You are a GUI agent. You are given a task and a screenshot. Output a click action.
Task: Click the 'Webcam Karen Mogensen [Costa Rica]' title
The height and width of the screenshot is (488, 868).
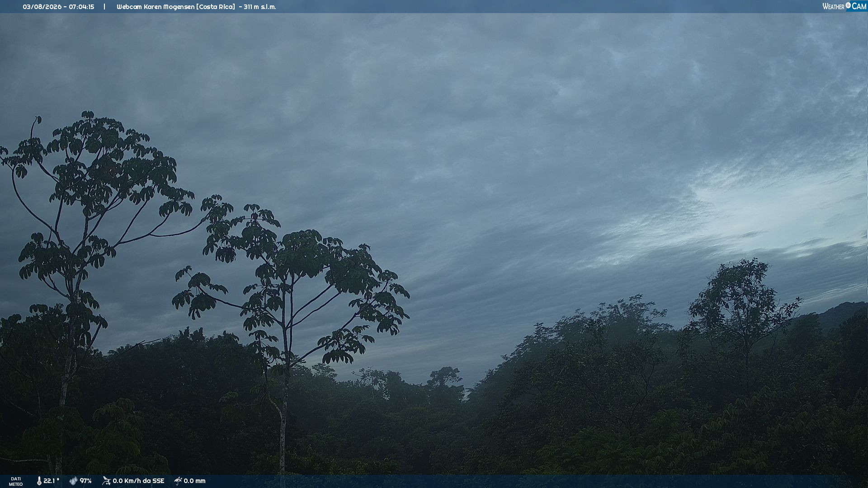point(176,7)
